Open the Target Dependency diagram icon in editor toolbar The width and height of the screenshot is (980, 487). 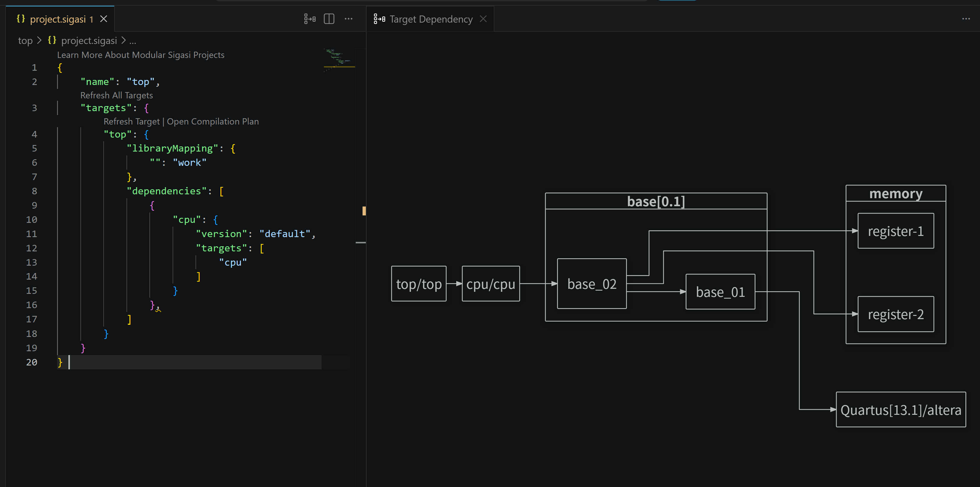point(310,19)
